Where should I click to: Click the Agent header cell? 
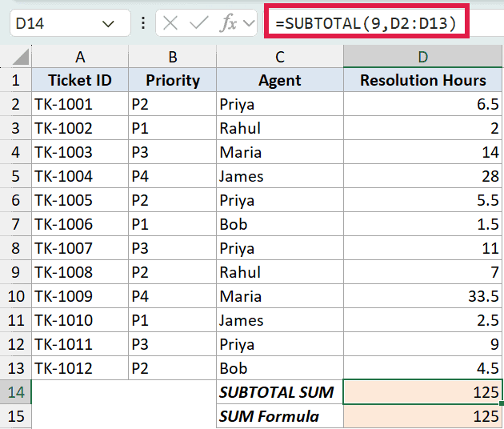[x=280, y=80]
